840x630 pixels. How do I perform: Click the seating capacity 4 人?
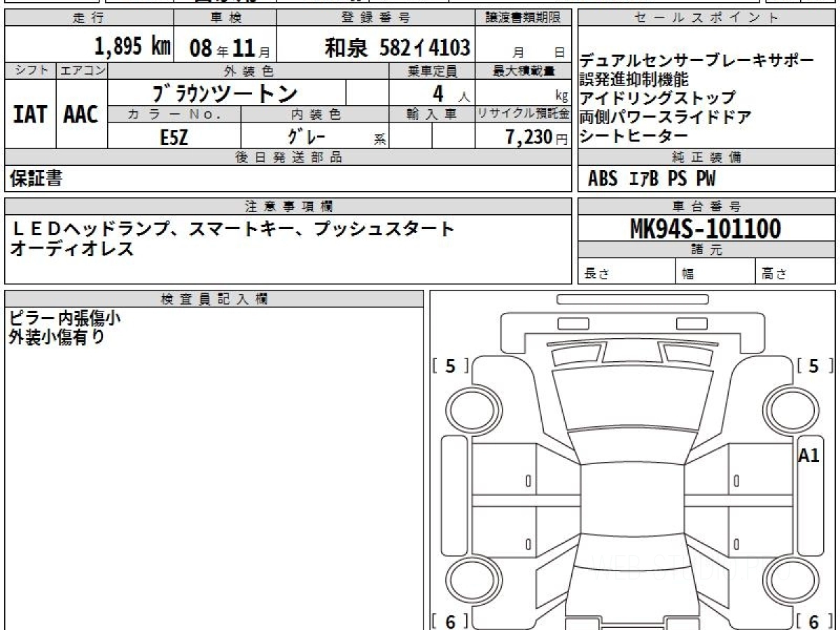pos(450,93)
